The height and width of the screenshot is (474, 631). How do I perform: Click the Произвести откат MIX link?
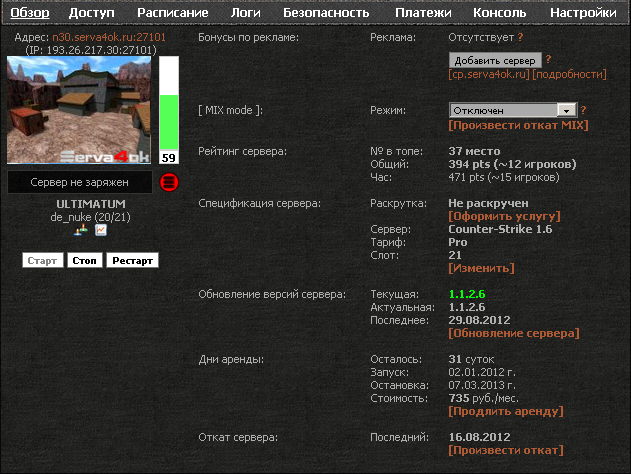coord(518,125)
